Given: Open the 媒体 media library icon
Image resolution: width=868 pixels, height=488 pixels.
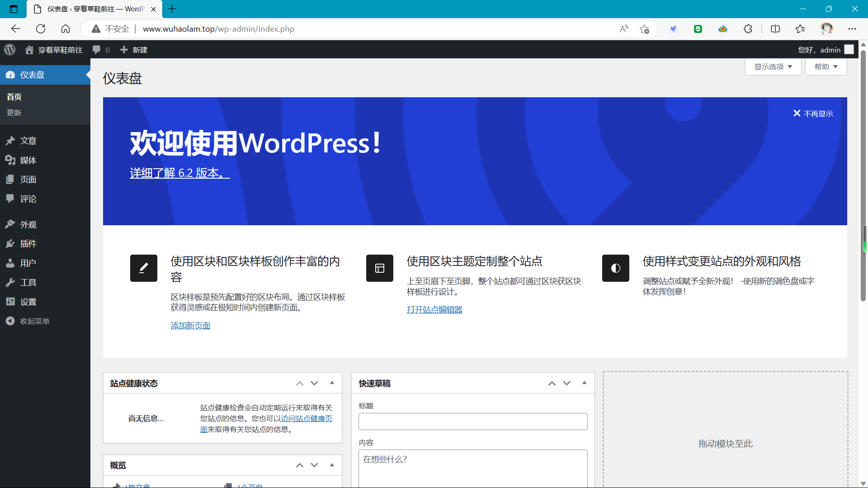Looking at the screenshot, I should [x=10, y=160].
